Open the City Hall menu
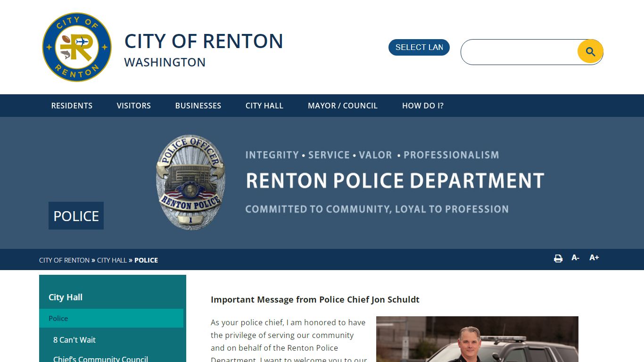This screenshot has width=644, height=362. point(264,106)
